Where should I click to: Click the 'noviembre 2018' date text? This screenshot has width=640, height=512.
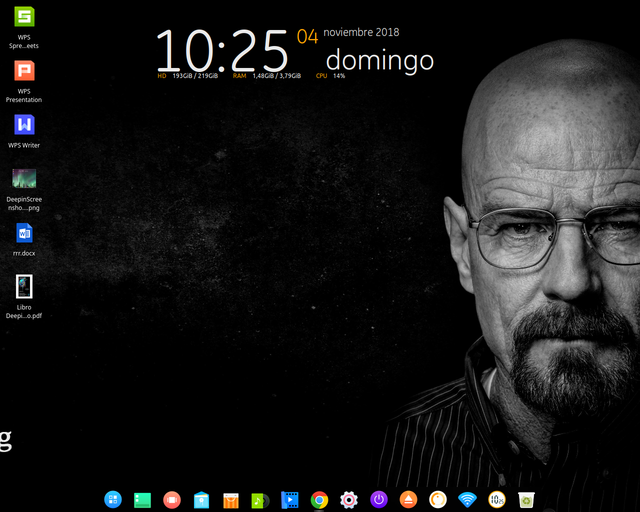tap(361, 32)
